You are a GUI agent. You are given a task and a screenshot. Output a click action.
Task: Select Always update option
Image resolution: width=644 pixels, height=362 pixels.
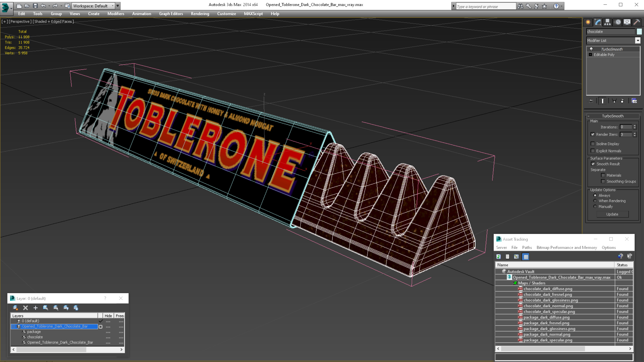pyautogui.click(x=595, y=195)
